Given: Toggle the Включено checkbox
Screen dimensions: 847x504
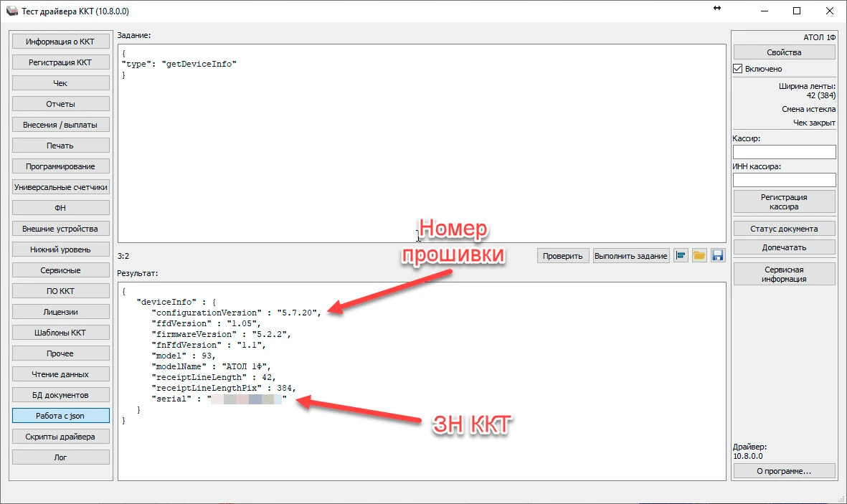Looking at the screenshot, I should (738, 69).
